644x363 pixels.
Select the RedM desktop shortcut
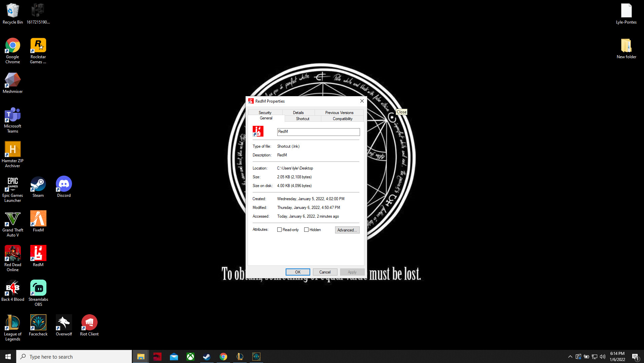[38, 256]
